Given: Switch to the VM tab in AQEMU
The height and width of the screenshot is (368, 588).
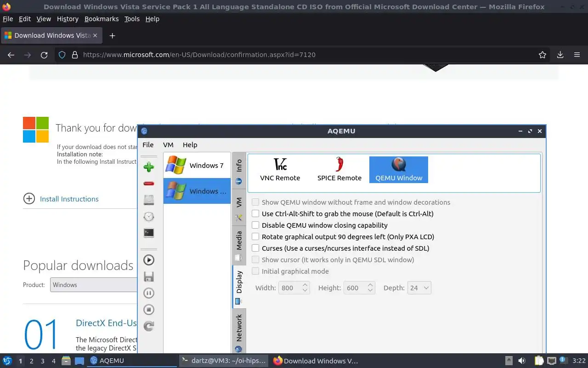Looking at the screenshot, I should tap(239, 207).
